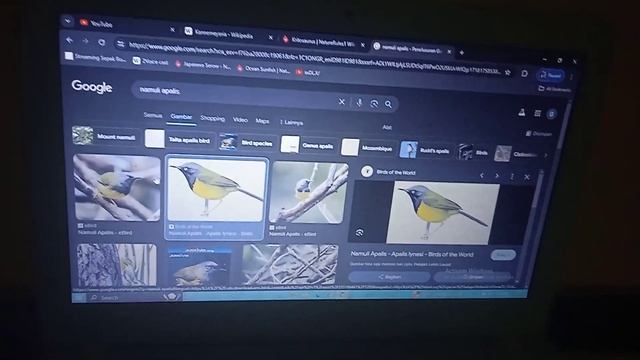The image size is (640, 360).
Task: Open the tree bark thumbnail in second row
Action: tap(117, 265)
